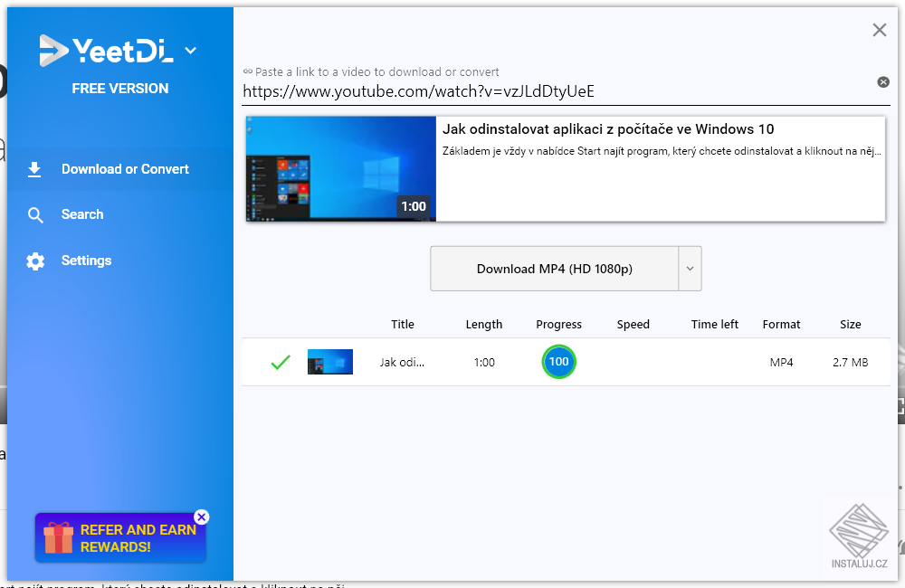905x588 pixels.
Task: Click the gift box icon
Action: [x=58, y=538]
